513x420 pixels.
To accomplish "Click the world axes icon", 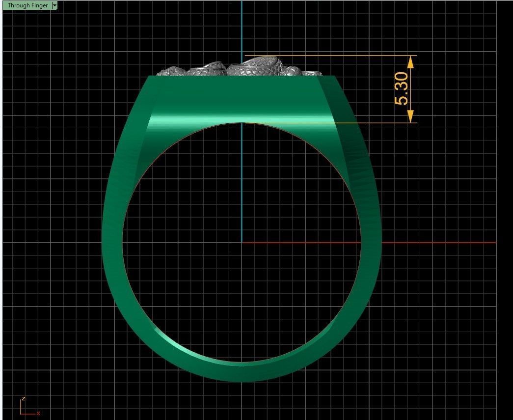I will (29, 407).
